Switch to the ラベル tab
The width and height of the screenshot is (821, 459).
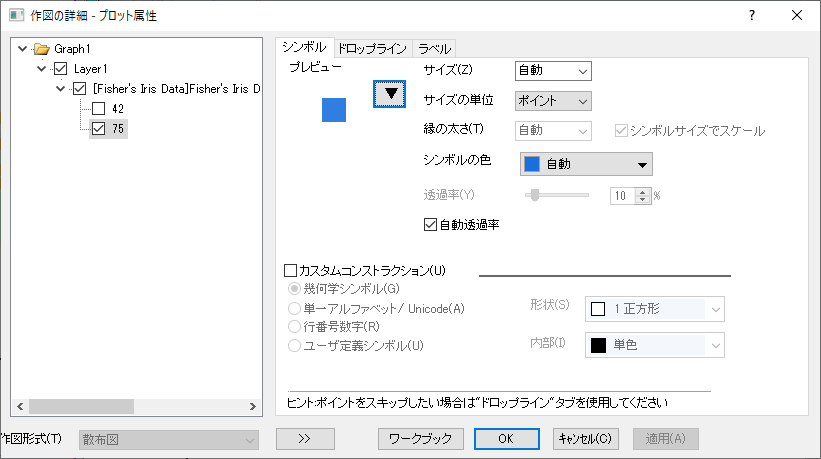pos(435,49)
